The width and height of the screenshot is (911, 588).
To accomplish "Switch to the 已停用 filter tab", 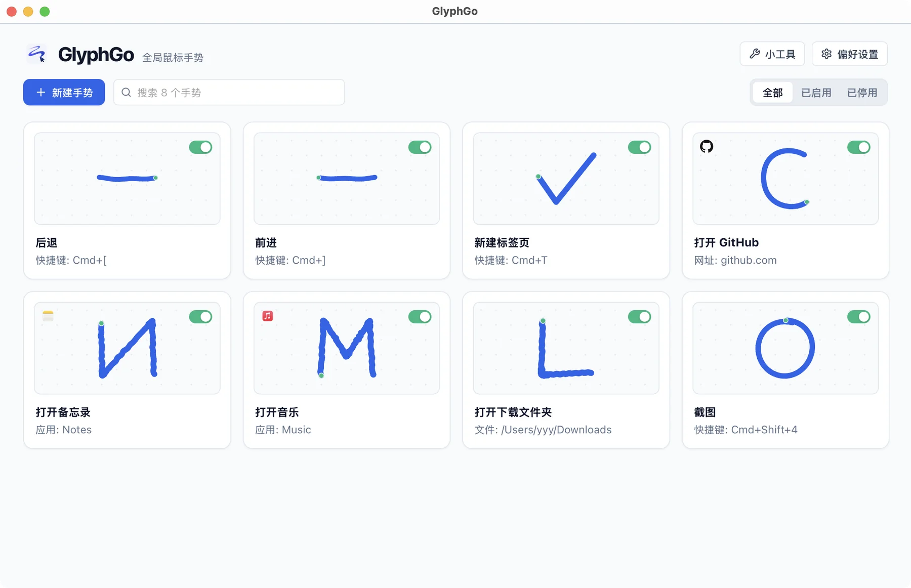I will [x=862, y=93].
